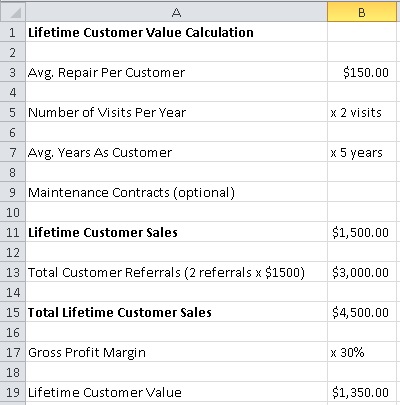
Task: Select row 11 header
Action: click(x=13, y=232)
